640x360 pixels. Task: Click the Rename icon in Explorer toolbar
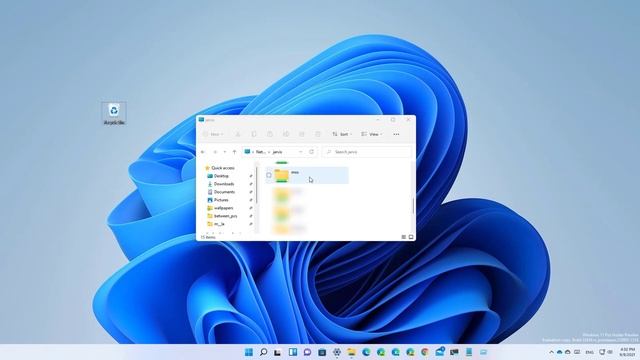pyautogui.click(x=286, y=134)
